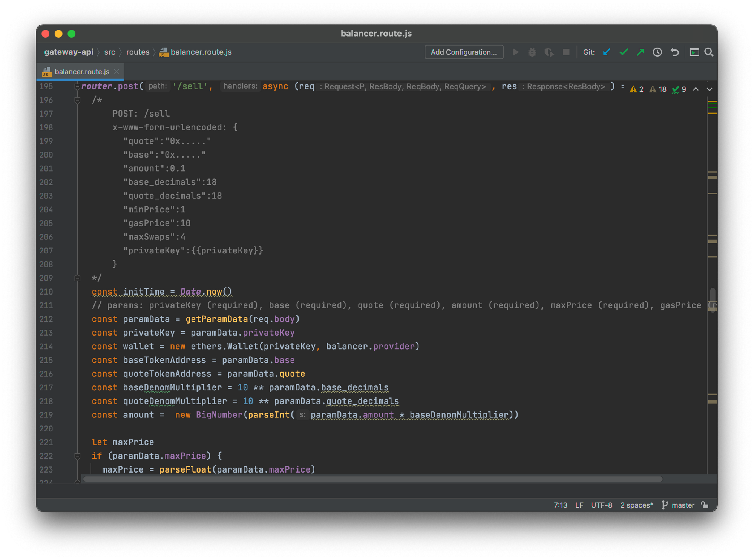Open the UTF-8 encoding selector

click(x=601, y=505)
